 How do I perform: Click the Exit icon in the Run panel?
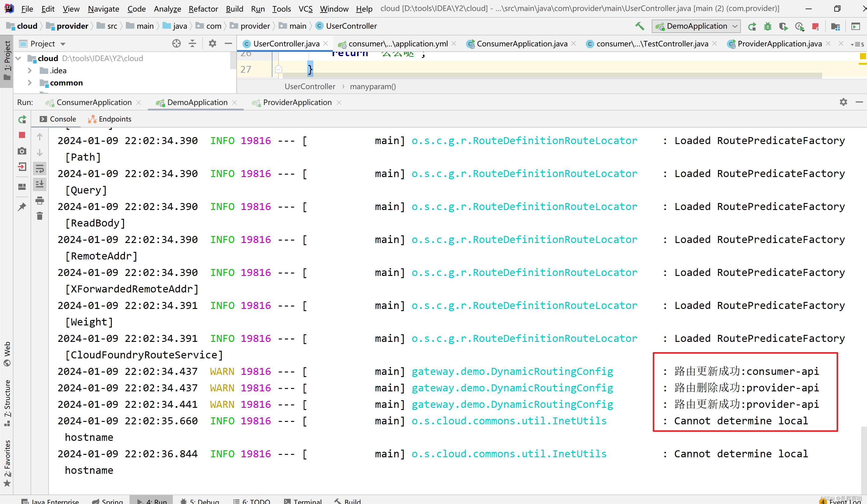tap(22, 167)
